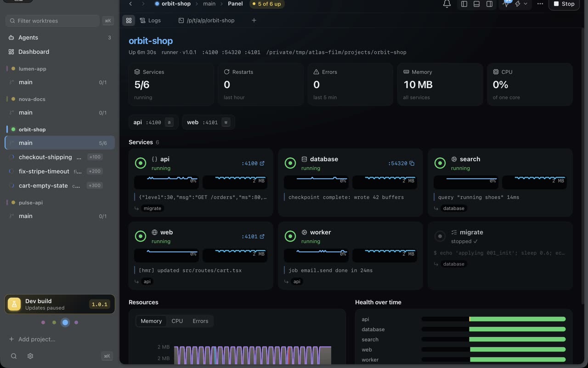Go back with the left arrow
Viewport: 588px width, 368px height.
point(131,4)
